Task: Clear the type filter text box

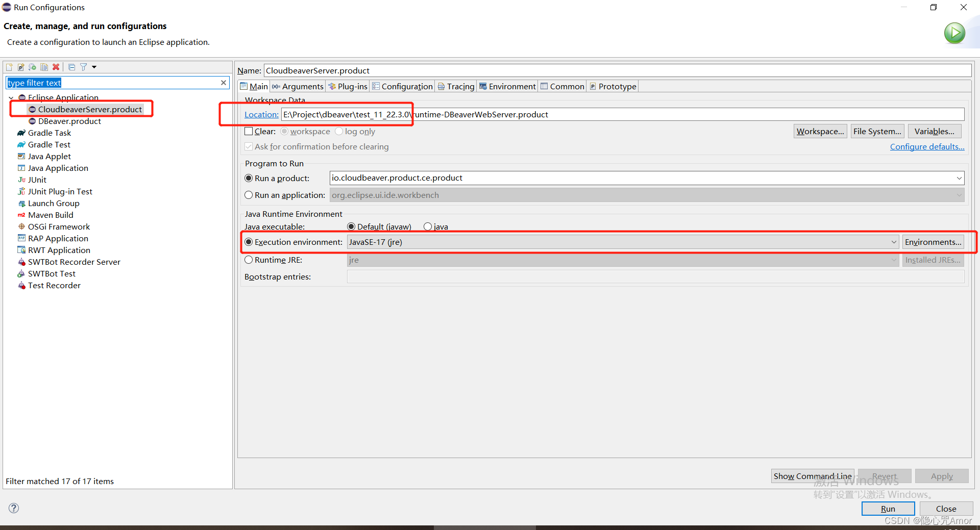Action: (223, 83)
